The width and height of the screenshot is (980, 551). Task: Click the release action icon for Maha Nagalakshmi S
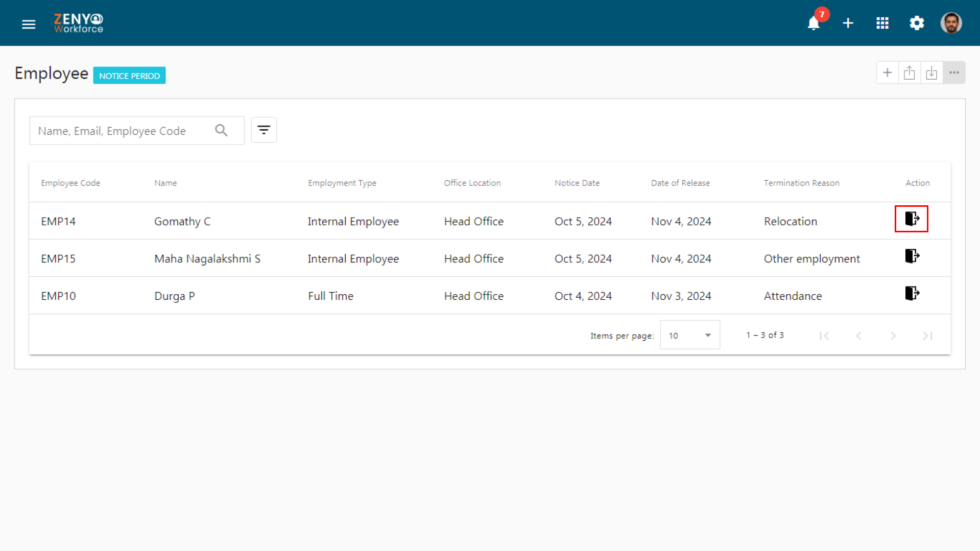pyautogui.click(x=912, y=256)
